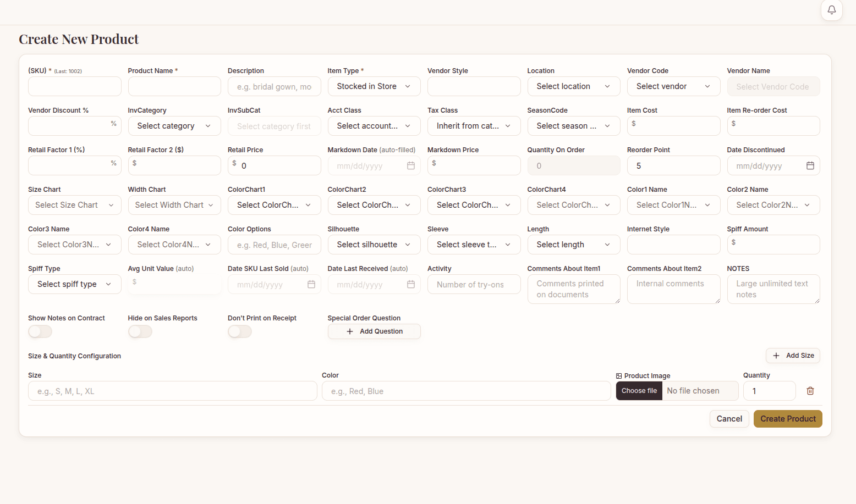This screenshot has height=504, width=856.
Task: Open the SeasonCode dropdown
Action: coord(574,126)
